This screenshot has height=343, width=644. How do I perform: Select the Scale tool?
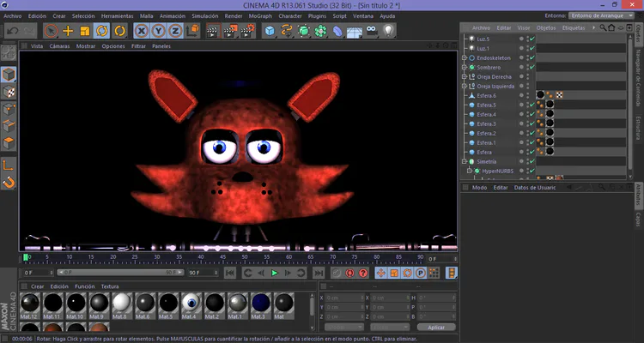point(84,31)
